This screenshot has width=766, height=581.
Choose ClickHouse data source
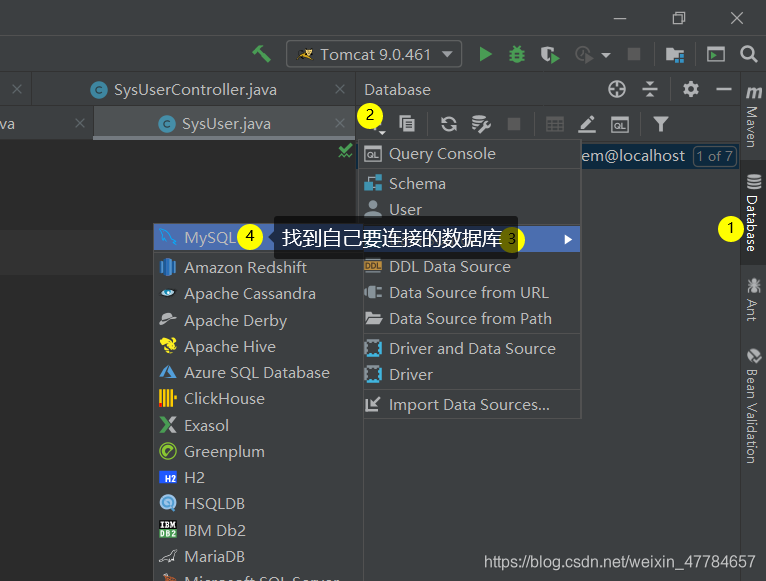tap(258, 399)
